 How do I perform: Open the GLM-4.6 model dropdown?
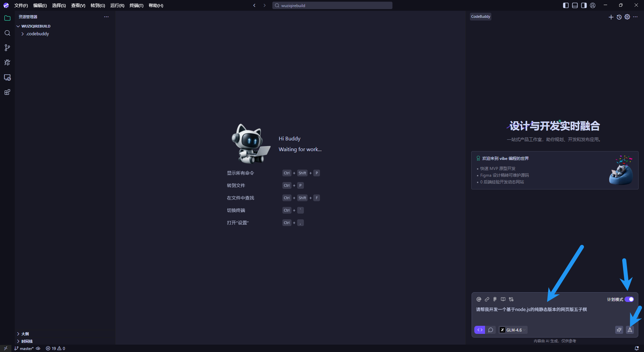(x=513, y=330)
